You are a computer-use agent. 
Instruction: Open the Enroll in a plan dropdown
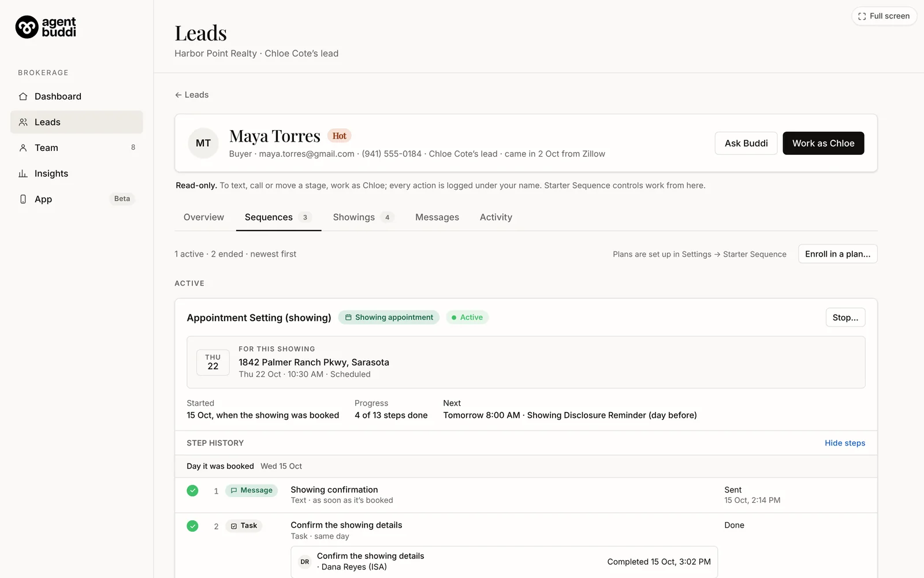point(837,254)
